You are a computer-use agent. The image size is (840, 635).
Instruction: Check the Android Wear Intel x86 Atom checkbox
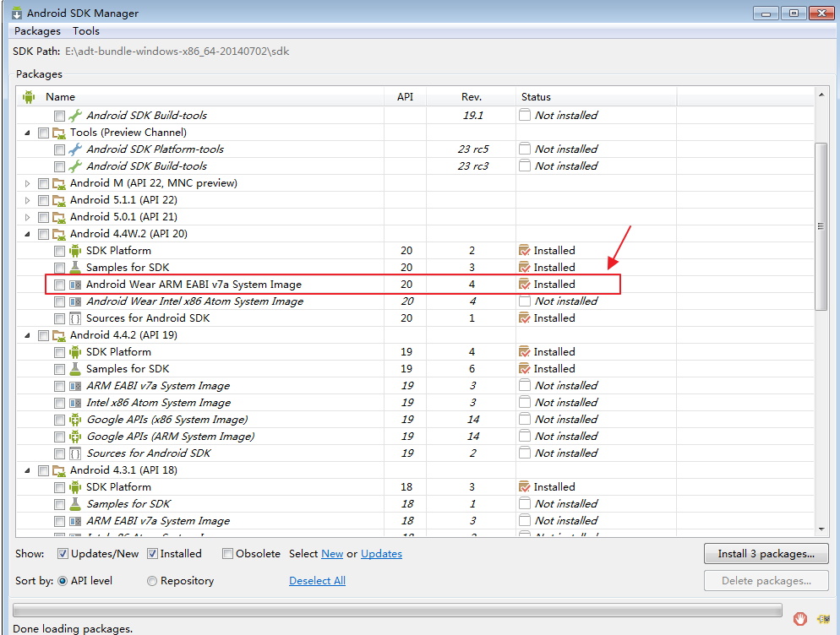point(59,302)
